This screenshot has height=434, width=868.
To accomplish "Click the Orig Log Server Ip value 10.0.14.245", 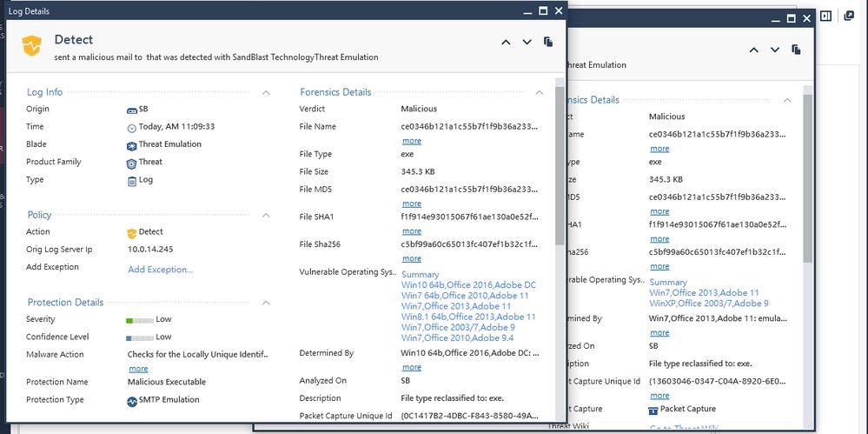I will [x=150, y=250].
